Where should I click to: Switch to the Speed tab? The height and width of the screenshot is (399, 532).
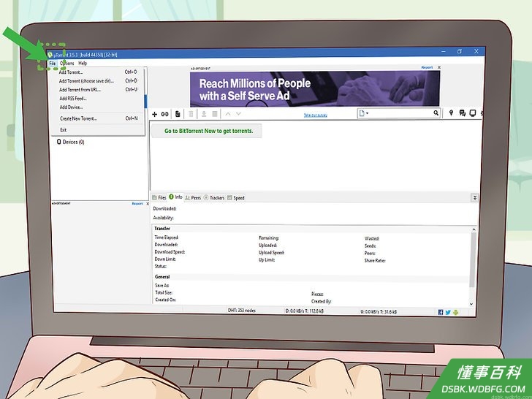236,197
